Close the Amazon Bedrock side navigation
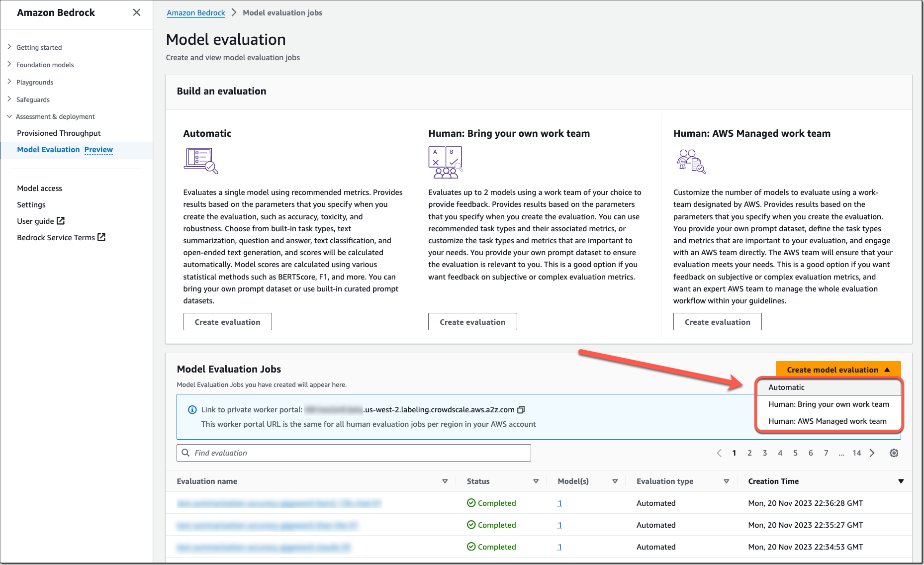Screen dimensions: 924x565 click(137, 12)
